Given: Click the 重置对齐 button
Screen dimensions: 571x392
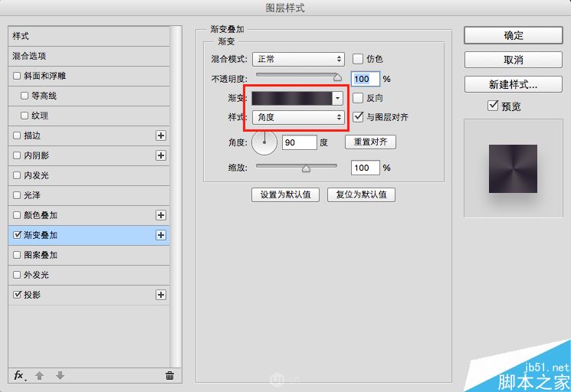Looking at the screenshot, I should tap(370, 142).
